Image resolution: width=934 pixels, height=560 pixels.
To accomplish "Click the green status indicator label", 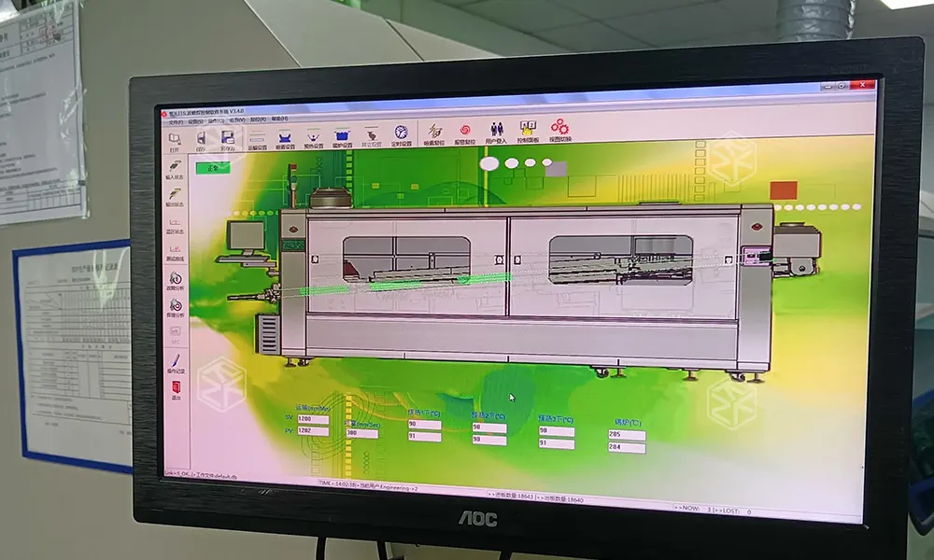I will [x=213, y=168].
